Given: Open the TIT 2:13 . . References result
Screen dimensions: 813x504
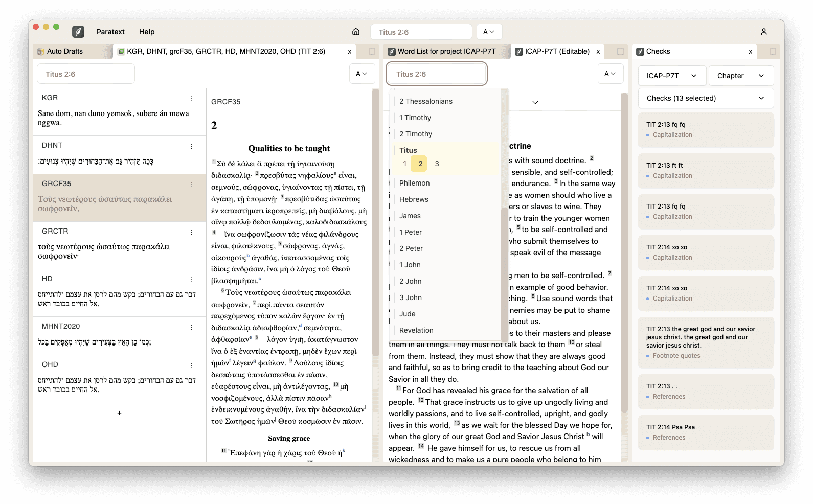Looking at the screenshot, I should [x=706, y=392].
